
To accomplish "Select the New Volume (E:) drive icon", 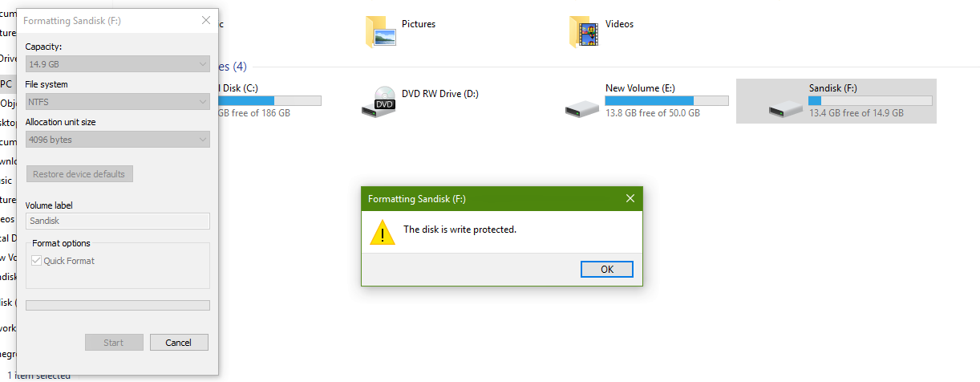I will click(581, 108).
